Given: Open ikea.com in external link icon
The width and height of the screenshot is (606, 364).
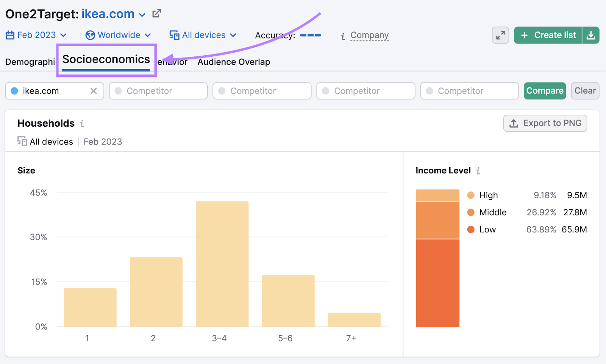Looking at the screenshot, I should pos(156,14).
